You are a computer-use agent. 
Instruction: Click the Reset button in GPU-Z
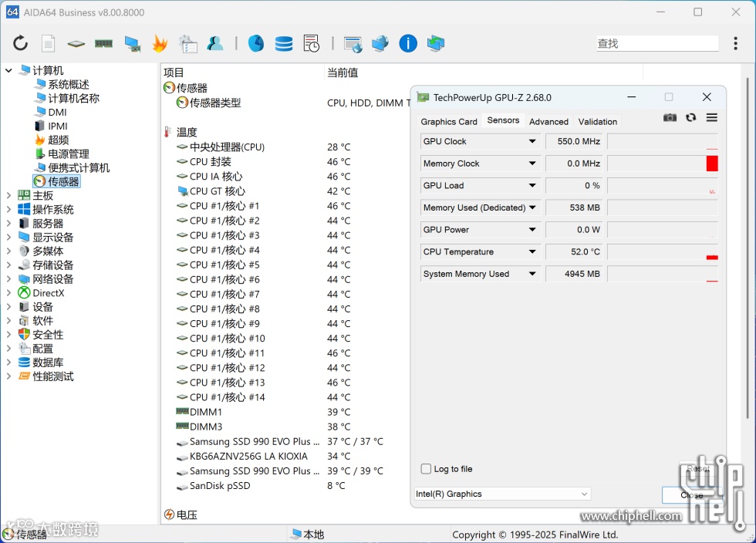point(697,468)
